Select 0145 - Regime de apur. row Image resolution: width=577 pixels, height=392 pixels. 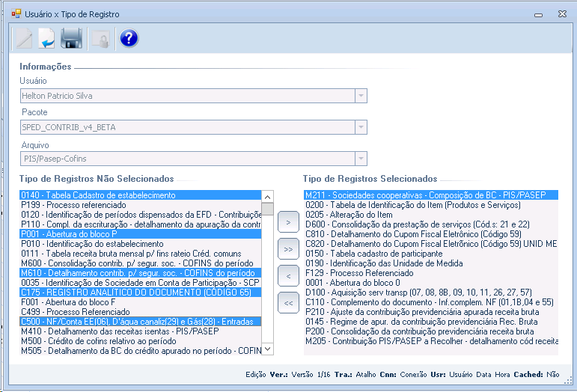431,322
